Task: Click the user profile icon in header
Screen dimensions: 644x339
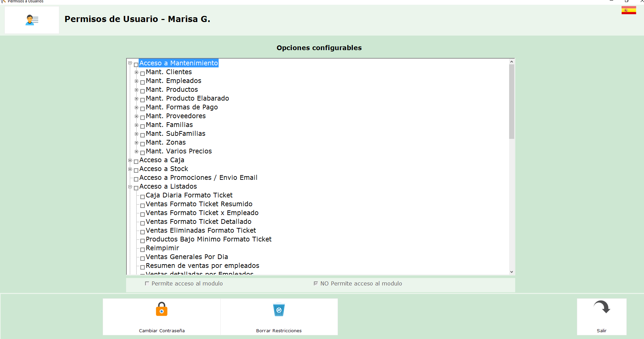Action: [x=32, y=20]
